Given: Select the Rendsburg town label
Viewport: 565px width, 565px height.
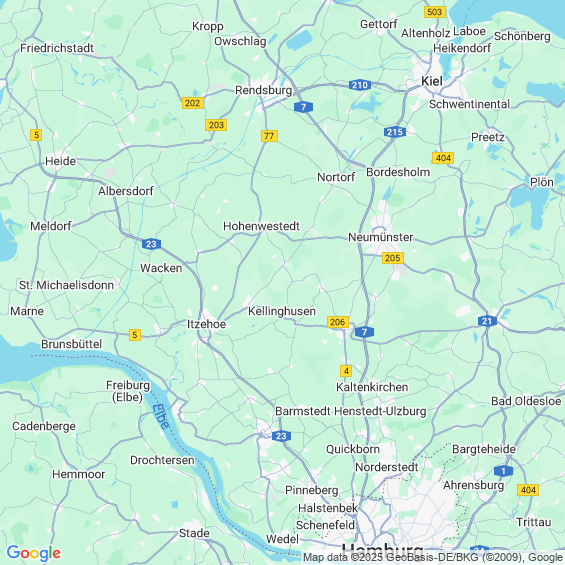Looking at the screenshot, I should click(x=263, y=90).
